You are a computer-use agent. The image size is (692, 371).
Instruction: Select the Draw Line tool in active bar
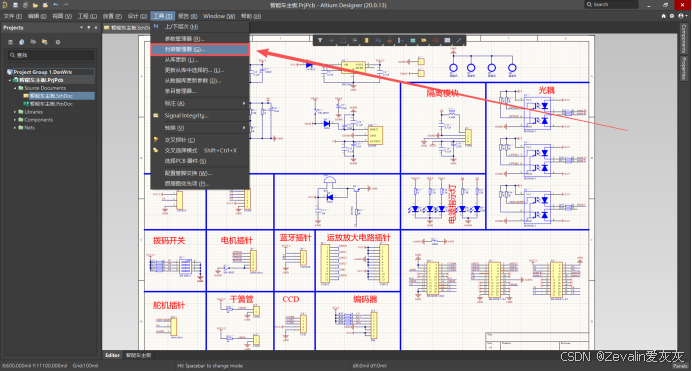(459, 40)
